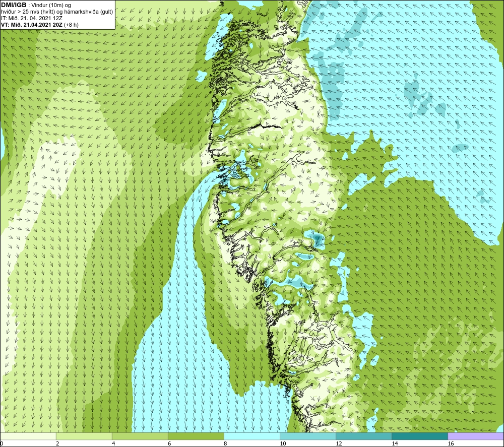Click the 12–14 m/s teal legend swatch
The height and width of the screenshot is (447, 504).
click(363, 436)
